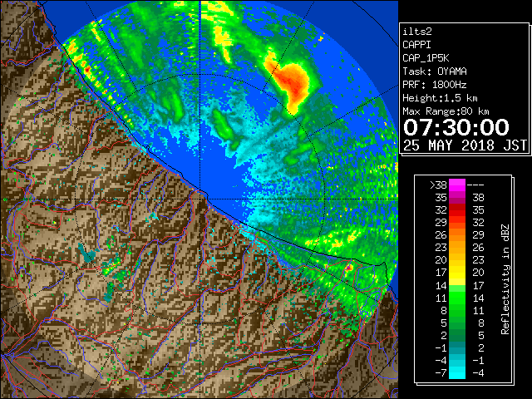Click the 'Max Range:80 km' line
This screenshot has height=399, width=532.
tap(446, 111)
